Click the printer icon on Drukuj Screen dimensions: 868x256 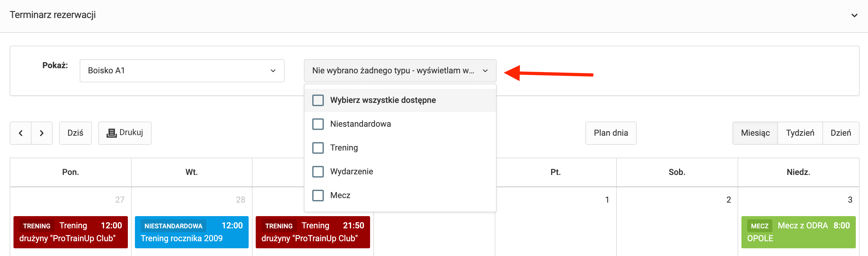(x=111, y=133)
